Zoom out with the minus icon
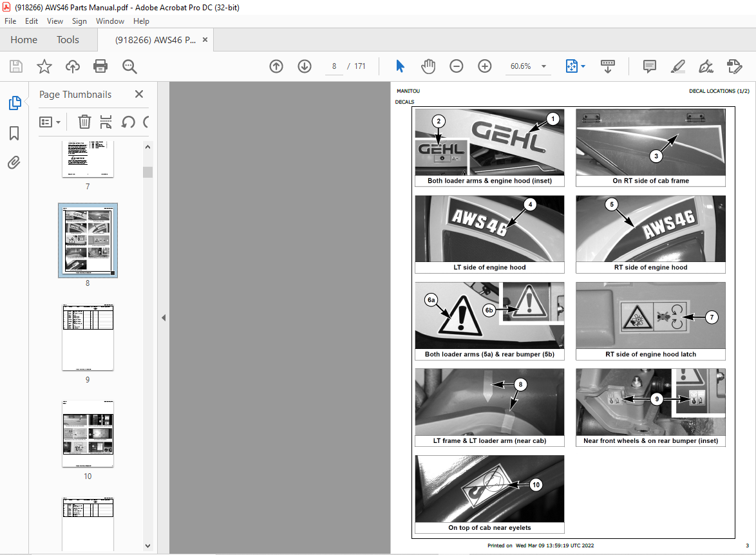This screenshot has height=555, width=756. click(456, 66)
